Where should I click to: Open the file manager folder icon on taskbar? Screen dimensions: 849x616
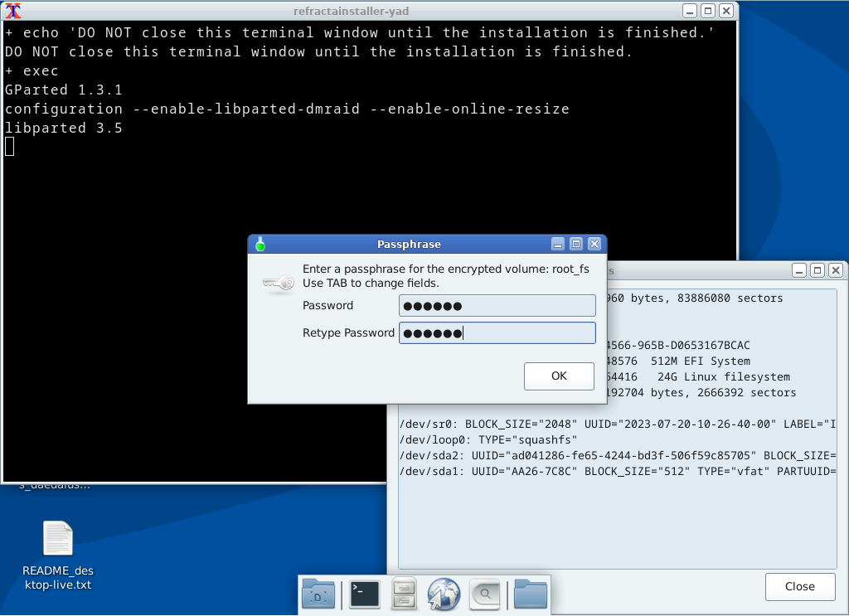(530, 594)
